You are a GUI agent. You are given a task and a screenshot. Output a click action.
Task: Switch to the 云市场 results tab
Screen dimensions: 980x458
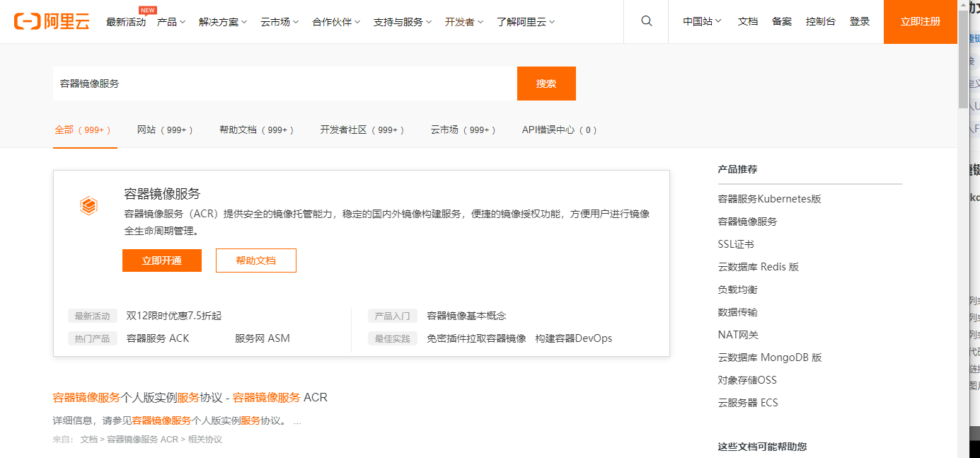click(463, 130)
